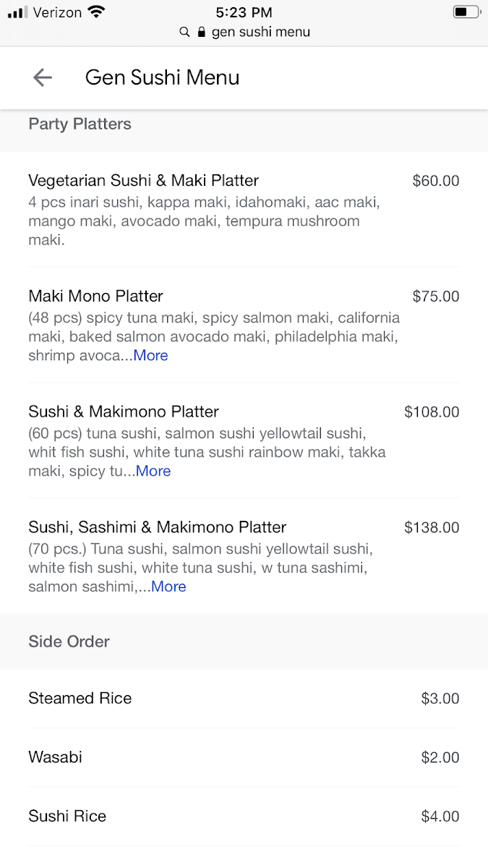Viewport: 488px width, 868px height.
Task: Select the Sushi Rice side order
Action: [x=67, y=817]
